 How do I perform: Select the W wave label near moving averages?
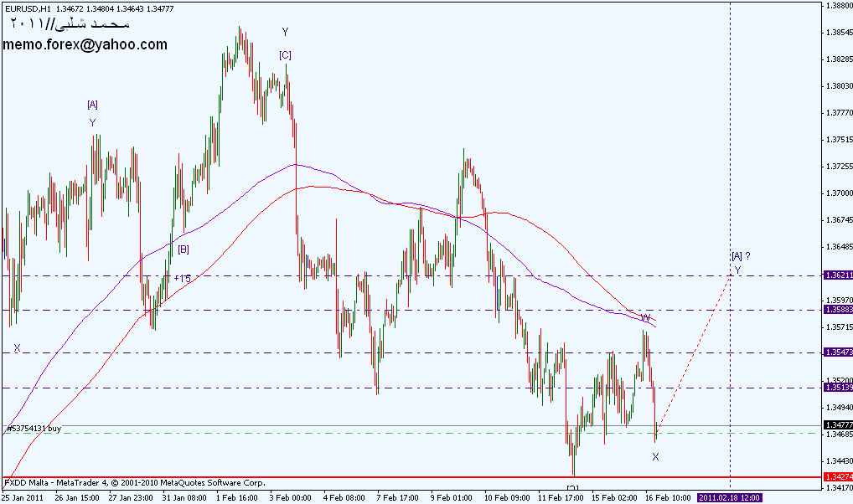pos(646,318)
